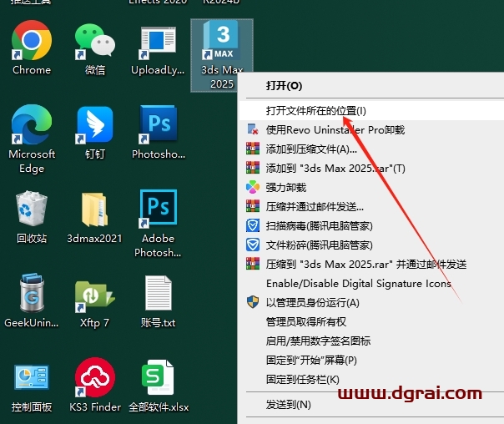Choose 使用Revo Uninstaller Pro卸载
The image size is (504, 424).
coord(371,130)
